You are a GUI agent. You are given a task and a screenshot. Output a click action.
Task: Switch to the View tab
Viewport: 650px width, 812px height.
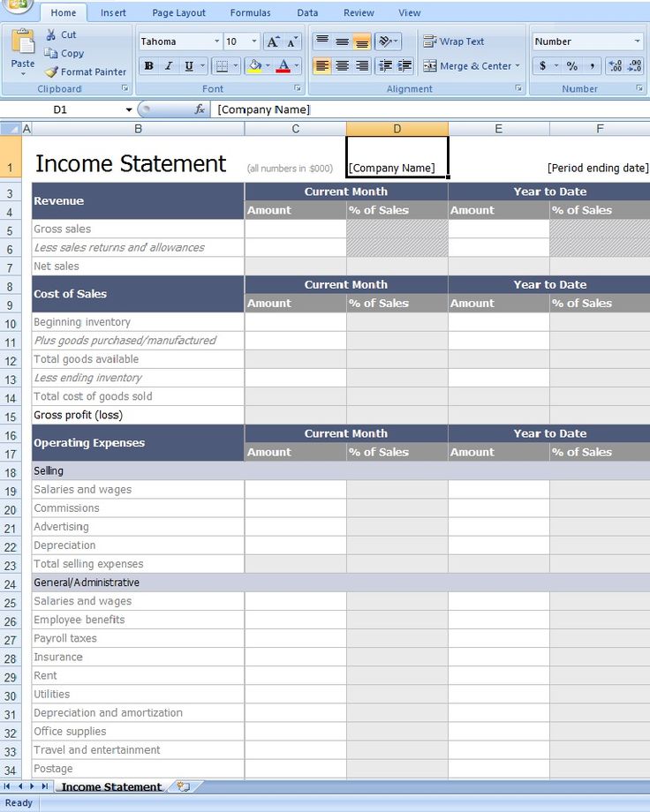410,12
